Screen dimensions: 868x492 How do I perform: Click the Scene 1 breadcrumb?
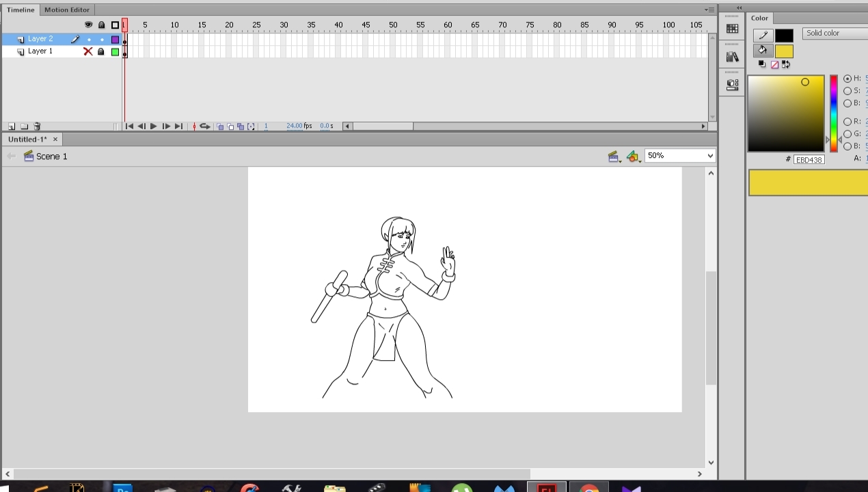click(x=51, y=156)
